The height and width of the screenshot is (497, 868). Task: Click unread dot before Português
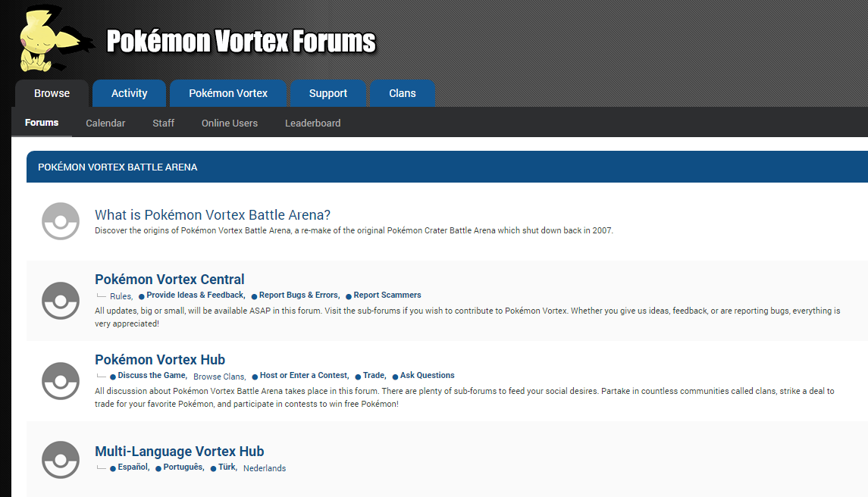coord(158,469)
